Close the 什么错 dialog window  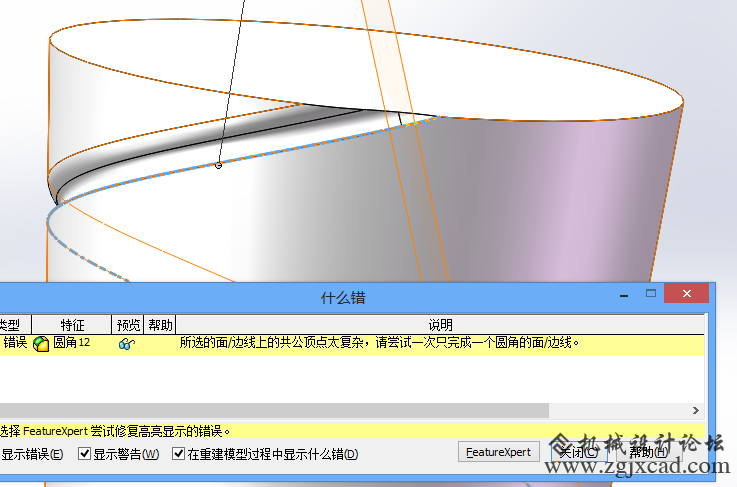(687, 294)
